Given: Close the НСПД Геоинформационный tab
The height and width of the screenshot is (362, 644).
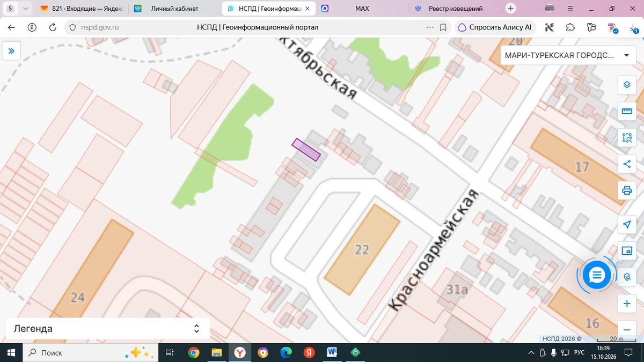Looking at the screenshot, I should [x=307, y=9].
